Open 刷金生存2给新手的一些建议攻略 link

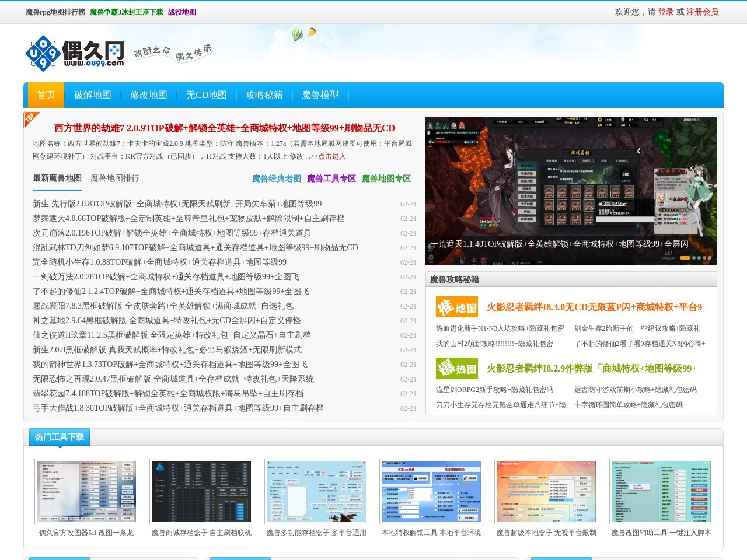point(637,328)
